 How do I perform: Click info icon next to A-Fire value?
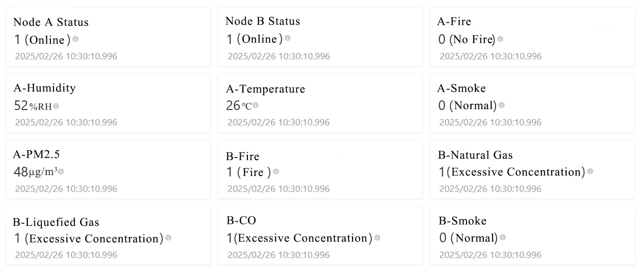(x=500, y=39)
